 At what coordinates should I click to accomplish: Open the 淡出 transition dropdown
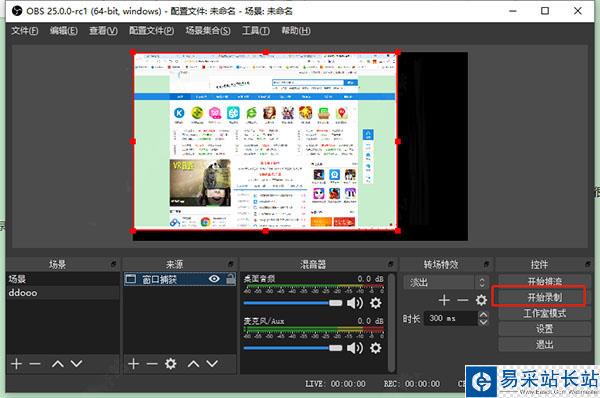coord(445,282)
